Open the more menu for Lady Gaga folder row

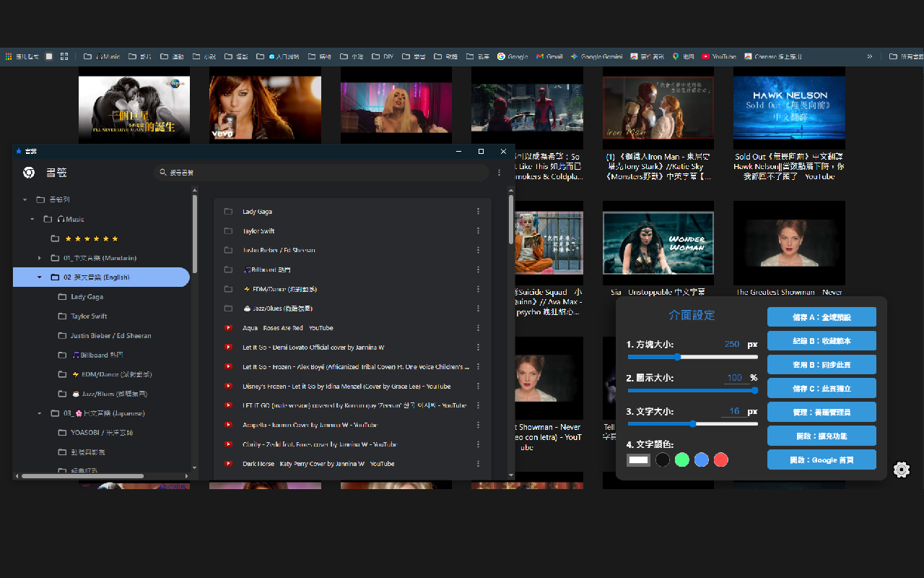(478, 212)
